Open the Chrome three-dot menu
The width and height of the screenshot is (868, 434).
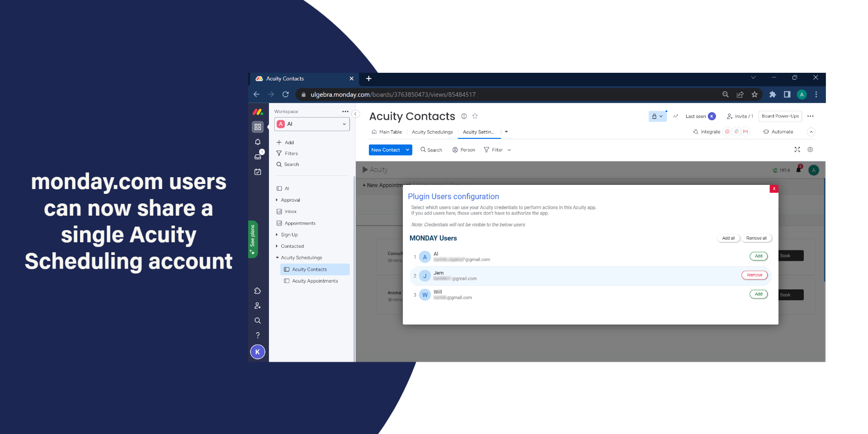[816, 94]
